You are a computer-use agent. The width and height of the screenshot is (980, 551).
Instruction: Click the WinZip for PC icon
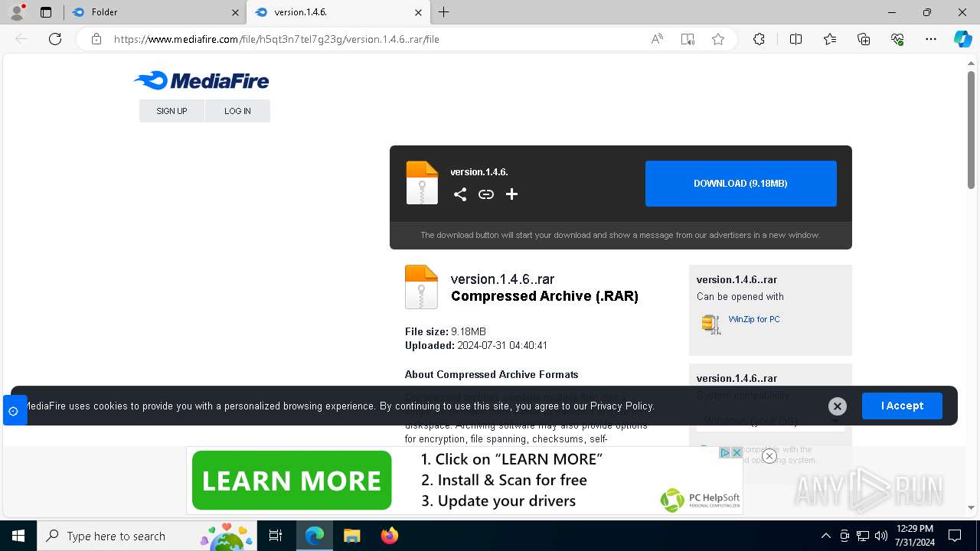pyautogui.click(x=711, y=324)
